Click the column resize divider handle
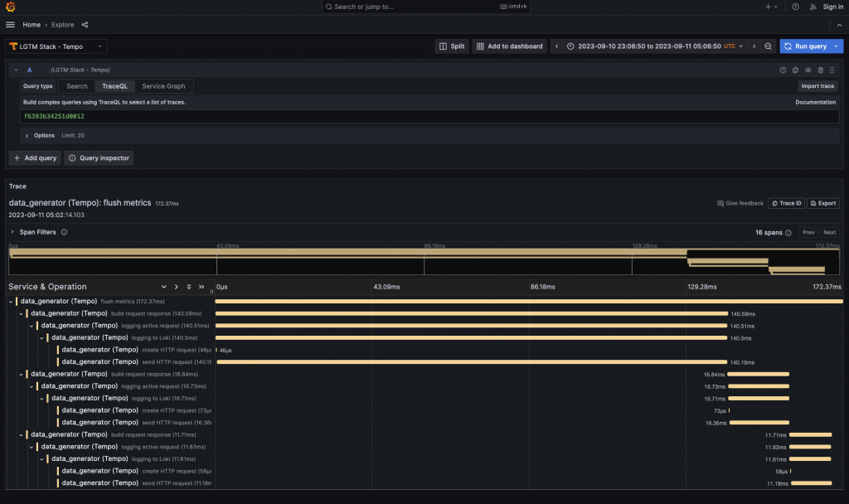The width and height of the screenshot is (849, 504). [211, 291]
